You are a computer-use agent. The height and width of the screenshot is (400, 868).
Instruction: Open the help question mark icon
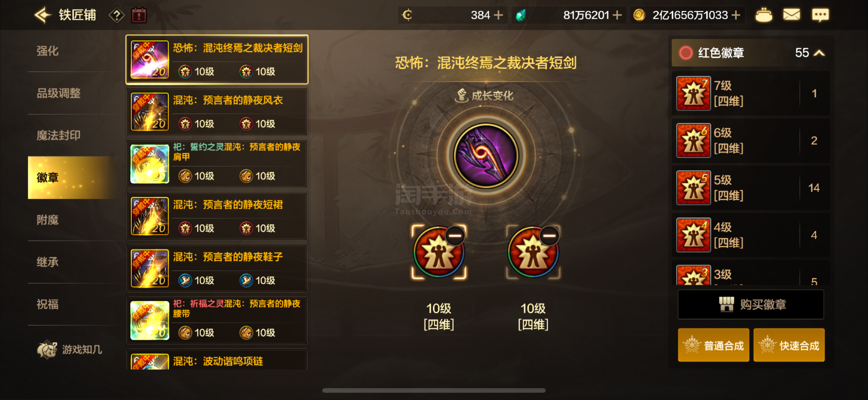(x=117, y=15)
